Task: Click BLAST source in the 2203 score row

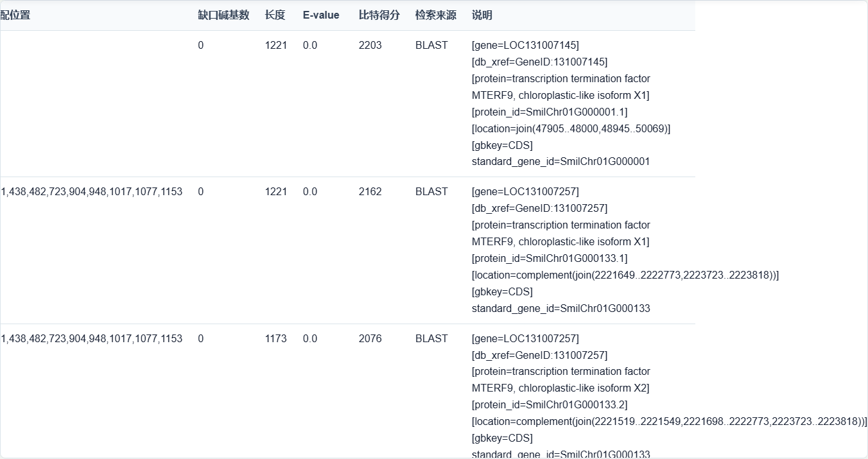Action: coord(431,46)
